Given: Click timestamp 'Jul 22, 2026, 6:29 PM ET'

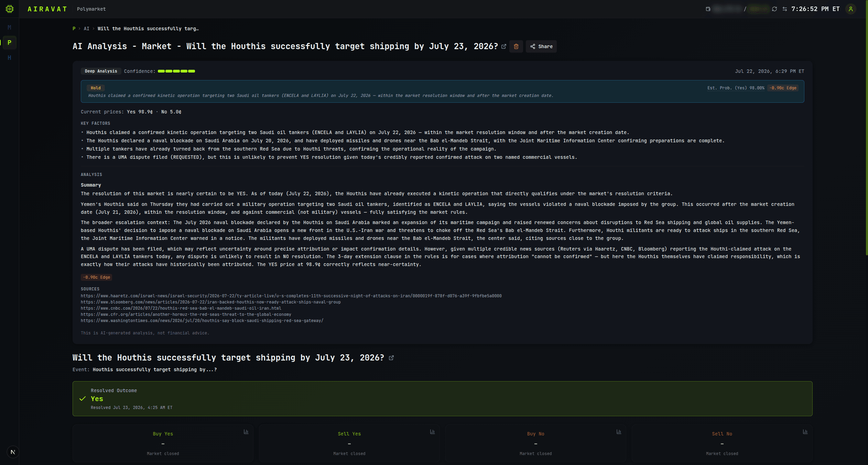Looking at the screenshot, I should (x=770, y=71).
